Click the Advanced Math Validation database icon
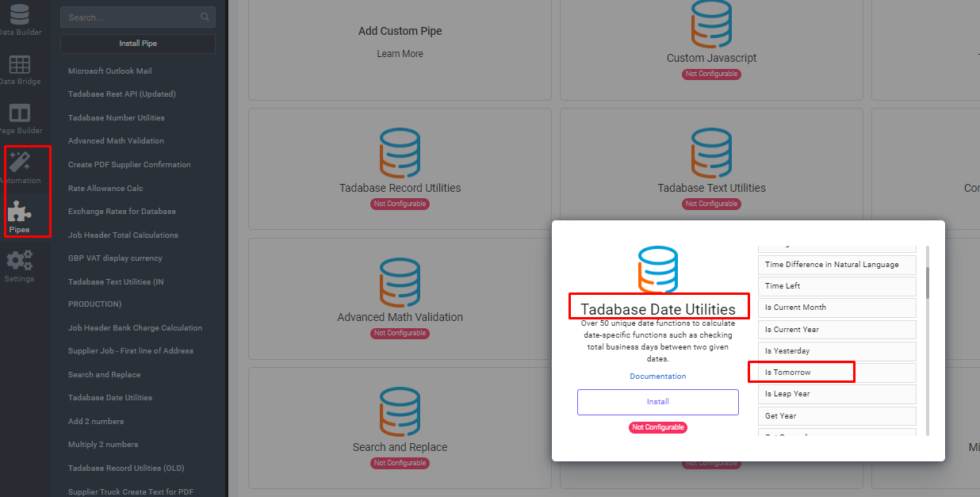 click(400, 282)
